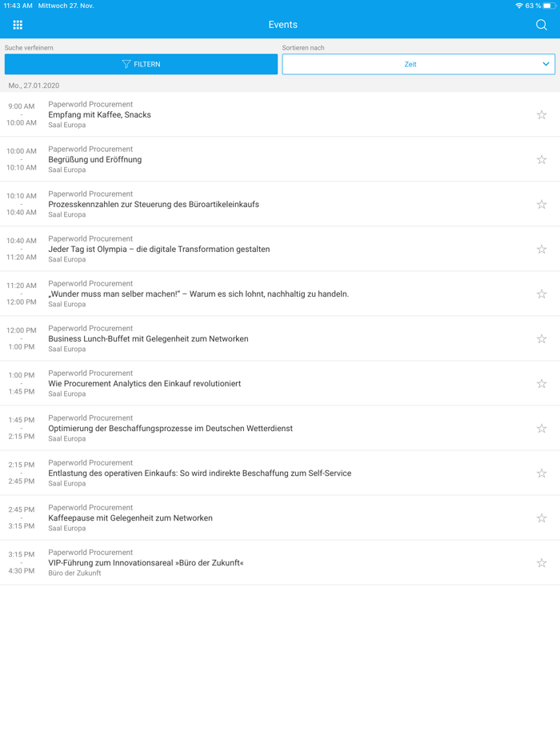This screenshot has height=747, width=560.
Task: Tap the Wi-Fi icon in status bar
Action: 518,6
